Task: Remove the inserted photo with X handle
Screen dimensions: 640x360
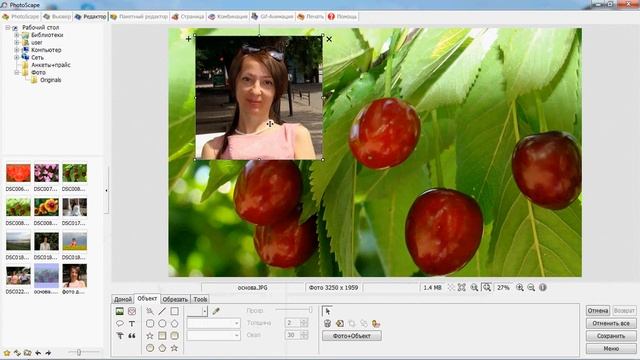Action: tap(329, 39)
